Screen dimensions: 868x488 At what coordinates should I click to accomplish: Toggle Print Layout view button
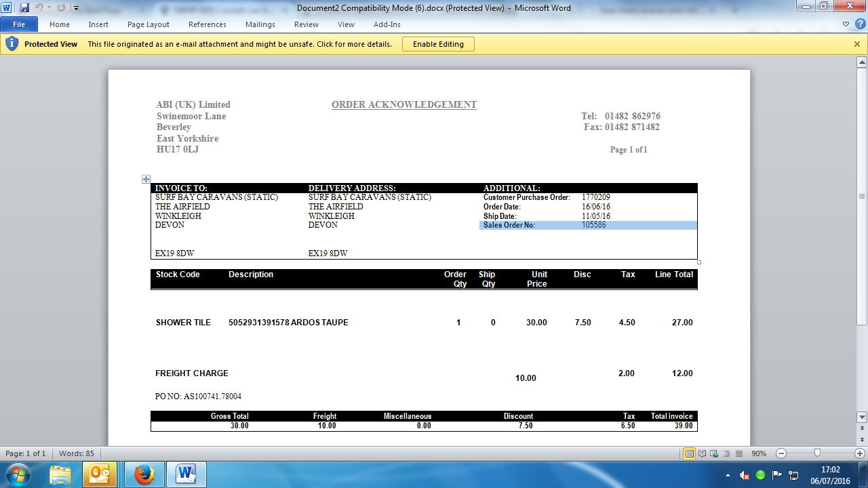click(689, 453)
